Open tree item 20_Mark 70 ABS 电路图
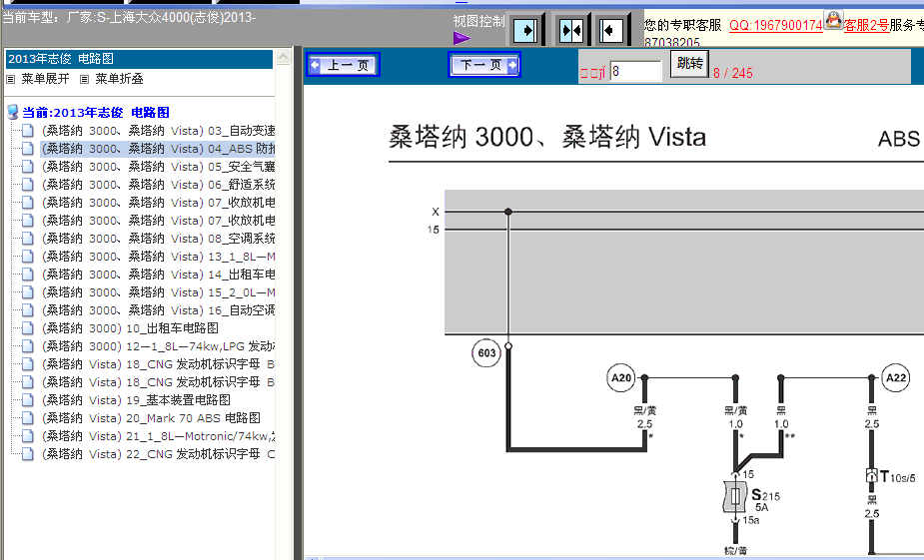This screenshot has width=924, height=560. (151, 418)
